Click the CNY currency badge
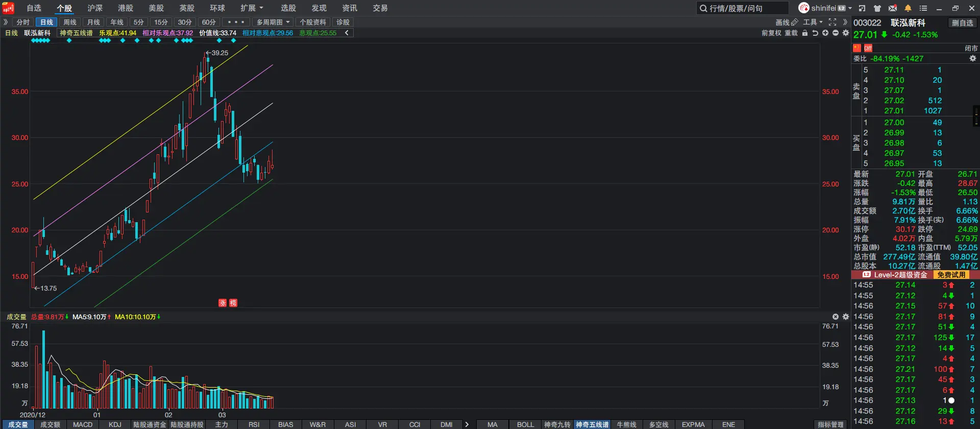980x429 pixels. click(x=868, y=48)
